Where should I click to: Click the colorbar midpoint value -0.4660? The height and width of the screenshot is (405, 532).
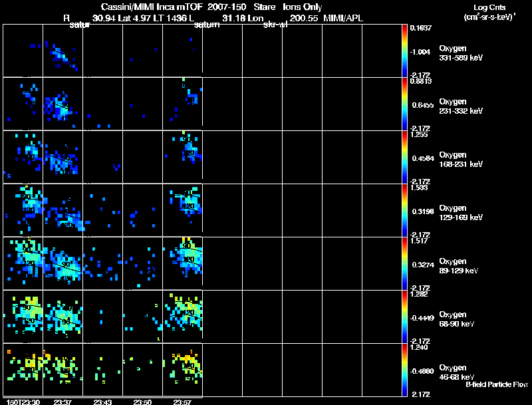422,372
